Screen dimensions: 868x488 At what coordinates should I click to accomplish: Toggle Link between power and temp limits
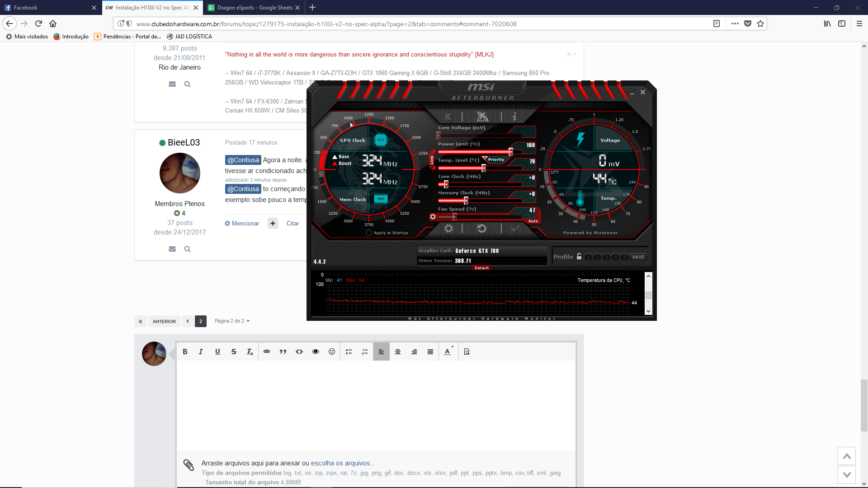coord(432,160)
